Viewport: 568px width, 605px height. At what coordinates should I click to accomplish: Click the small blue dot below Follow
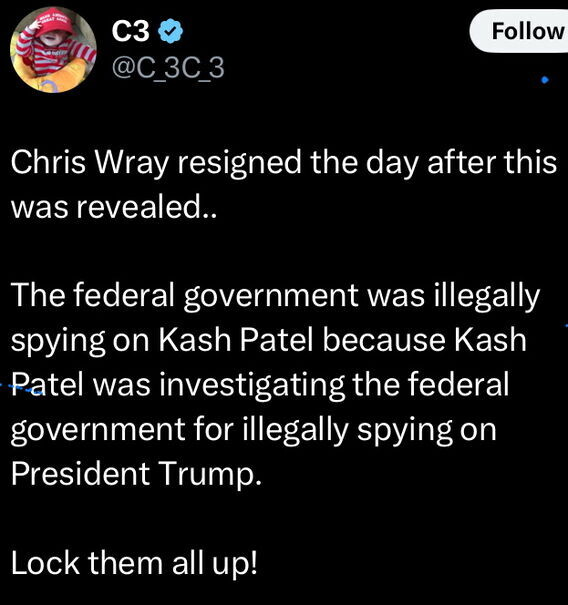[545, 80]
